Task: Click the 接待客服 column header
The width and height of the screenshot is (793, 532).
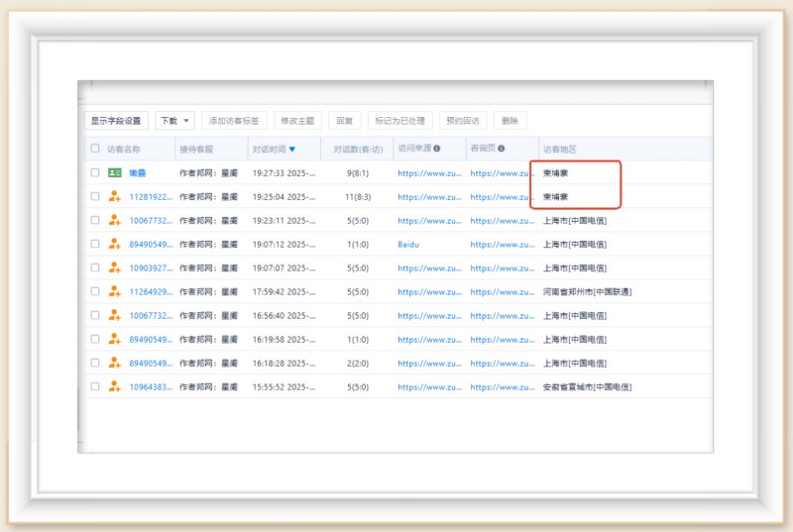Action: click(198, 150)
